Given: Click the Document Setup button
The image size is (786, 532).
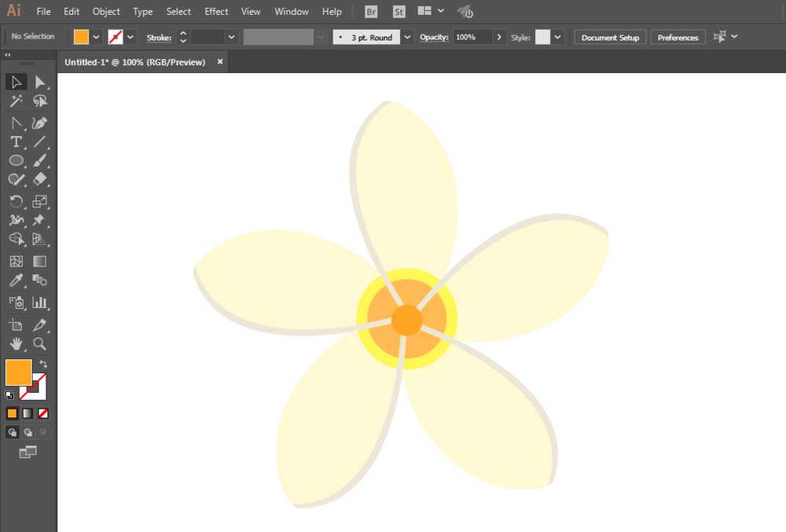Looking at the screenshot, I should coord(610,37).
